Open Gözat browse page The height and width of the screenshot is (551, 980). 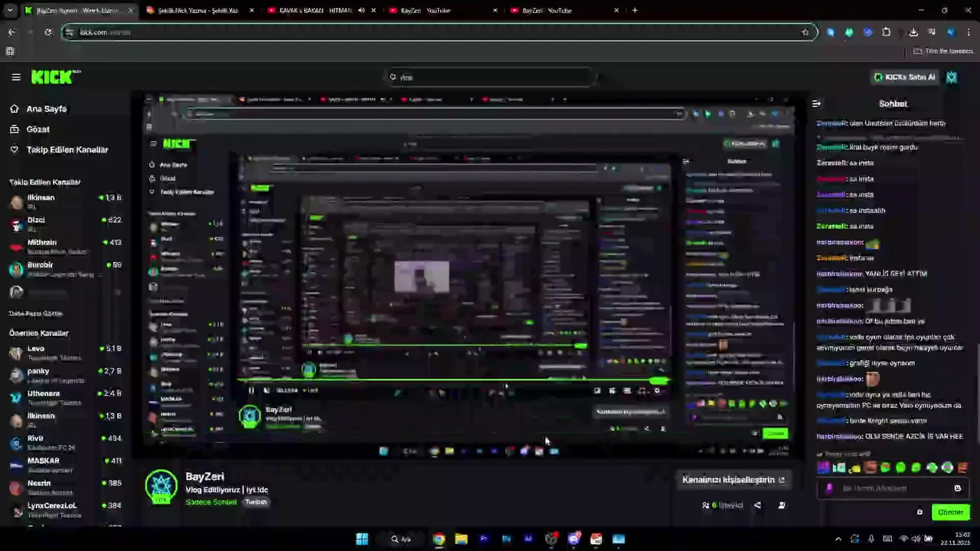coord(38,129)
